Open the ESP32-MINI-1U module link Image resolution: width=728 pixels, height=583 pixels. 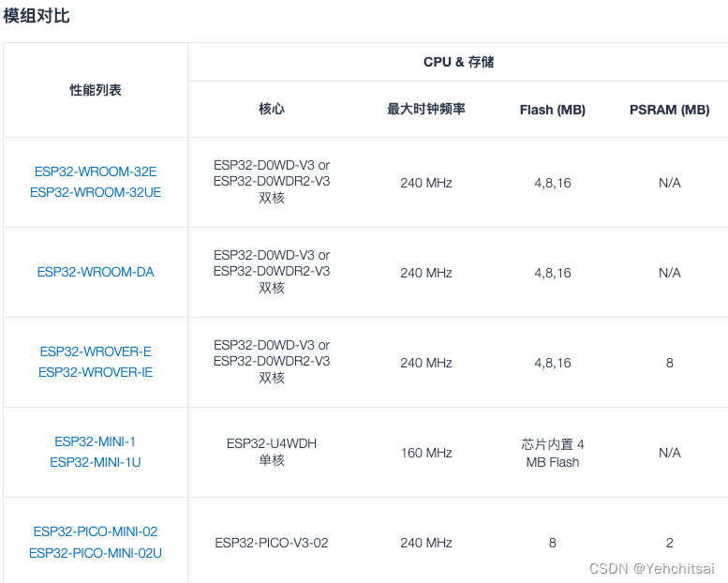(96, 462)
